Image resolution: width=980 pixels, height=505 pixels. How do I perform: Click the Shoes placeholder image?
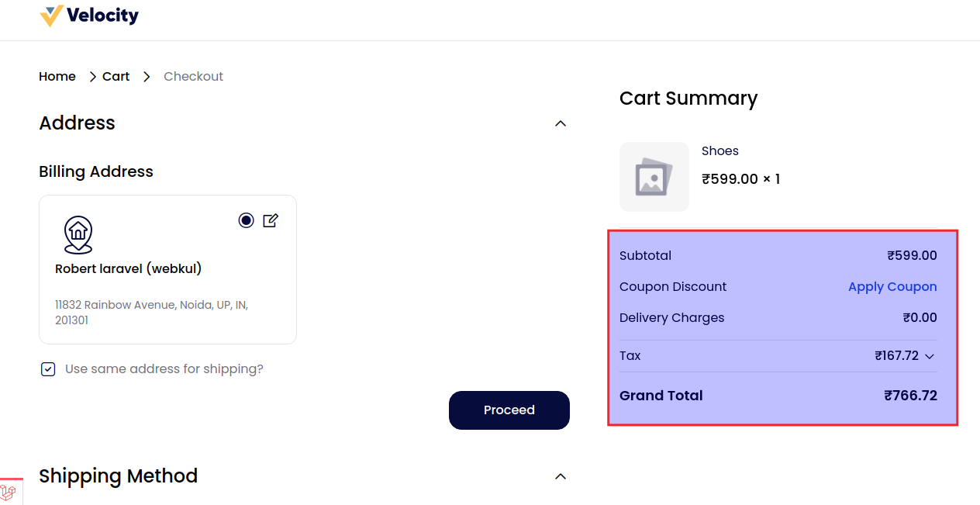coord(654,177)
